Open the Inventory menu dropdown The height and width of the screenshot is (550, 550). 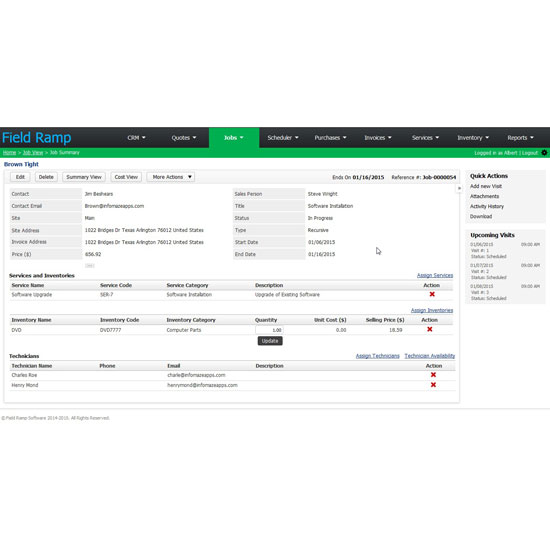(473, 138)
